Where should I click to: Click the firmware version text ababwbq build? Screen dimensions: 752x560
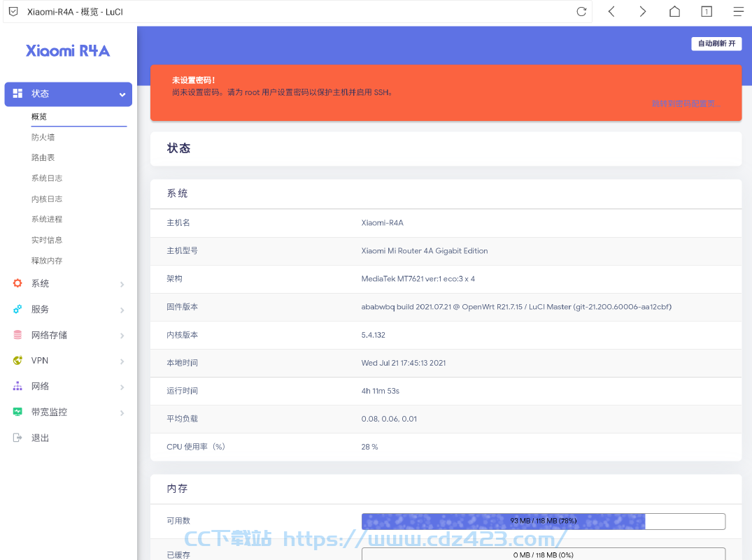(516, 307)
